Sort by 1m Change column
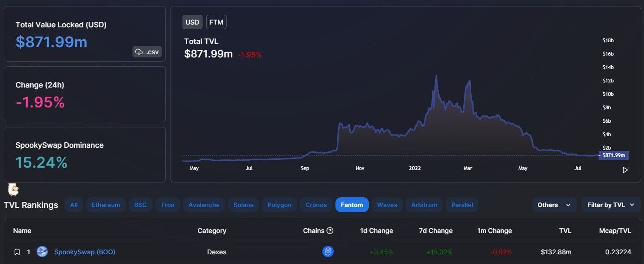Image resolution: width=644 pixels, height=264 pixels. (495, 231)
